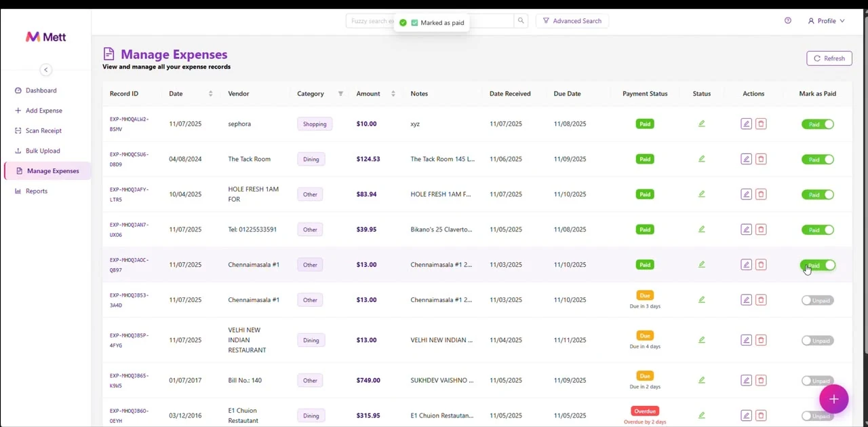
Task: Click the search magnifier icon button
Action: coord(521,21)
